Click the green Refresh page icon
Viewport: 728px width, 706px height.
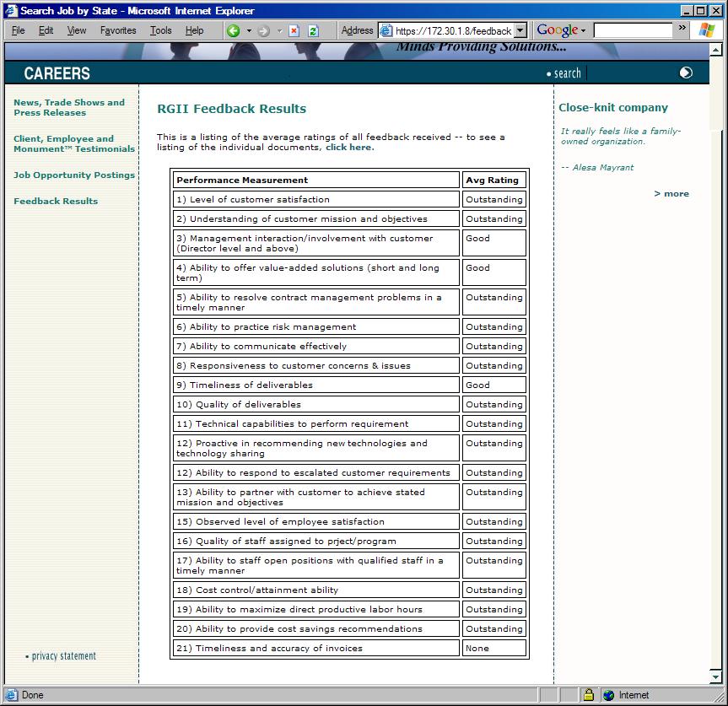pos(313,31)
